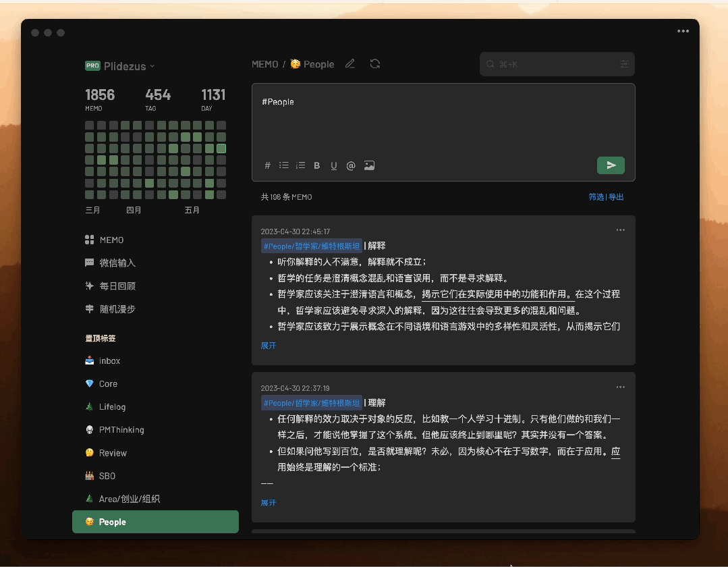Click the 1856 MEMO count stat
Screen dimensions: 728x567
click(x=100, y=99)
